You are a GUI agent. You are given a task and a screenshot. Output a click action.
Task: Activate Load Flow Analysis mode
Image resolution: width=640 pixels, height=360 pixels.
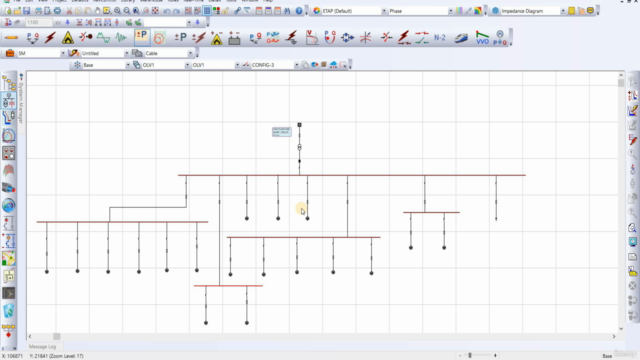pyautogui.click(x=32, y=38)
